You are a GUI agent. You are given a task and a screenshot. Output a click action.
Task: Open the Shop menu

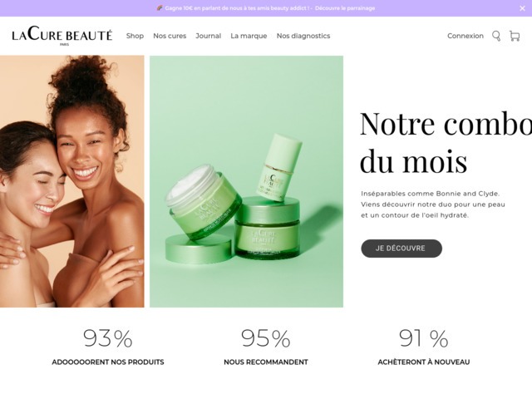pyautogui.click(x=135, y=36)
